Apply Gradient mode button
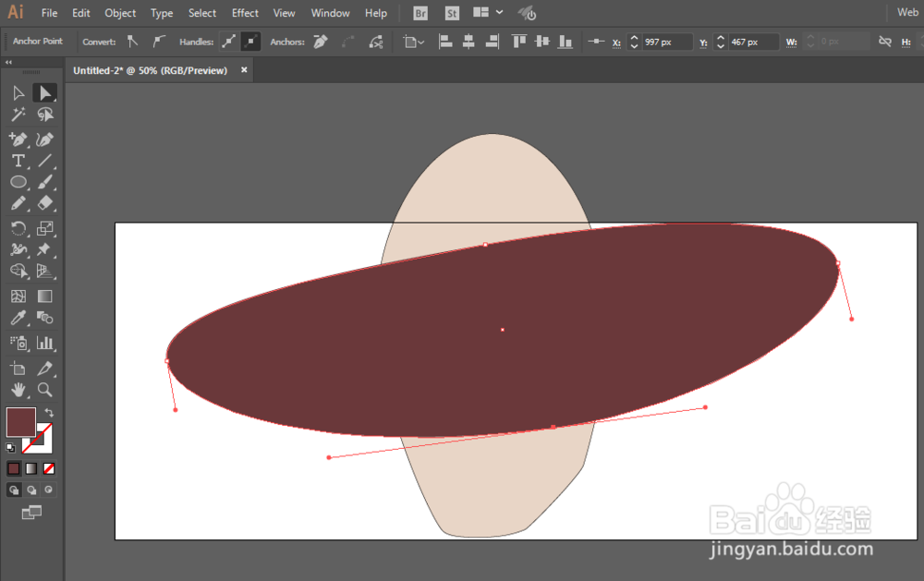Viewport: 924px width, 581px height. point(31,468)
